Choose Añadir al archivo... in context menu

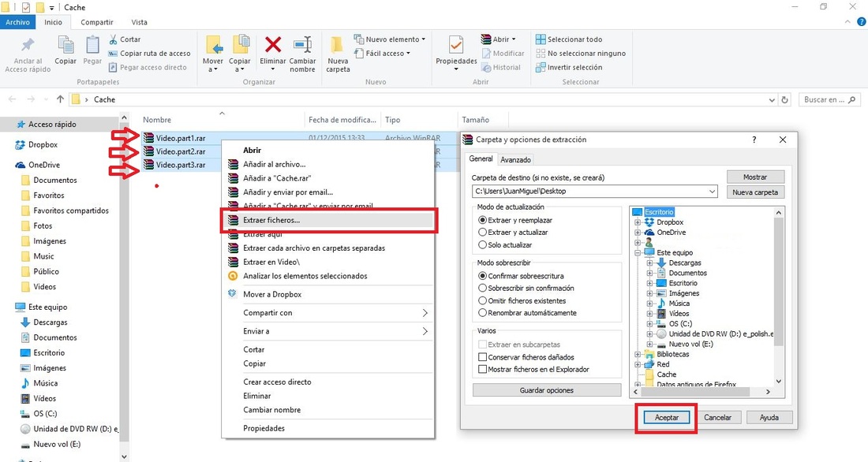click(329, 164)
